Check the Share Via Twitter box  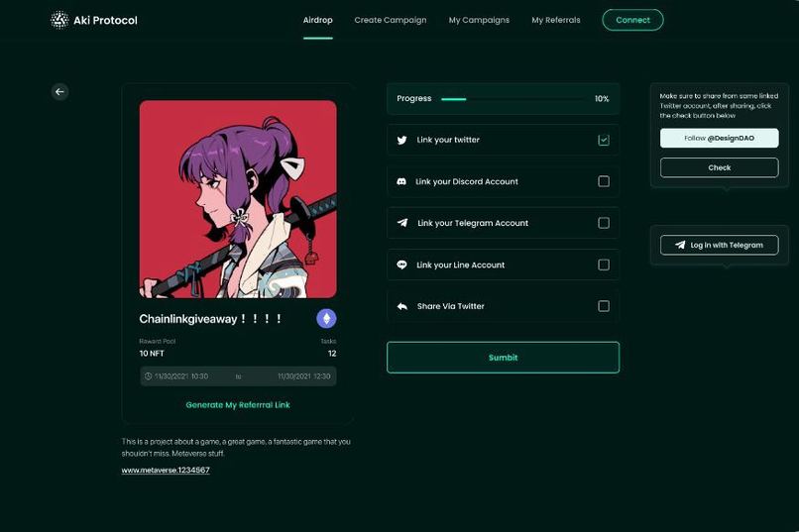pos(604,306)
